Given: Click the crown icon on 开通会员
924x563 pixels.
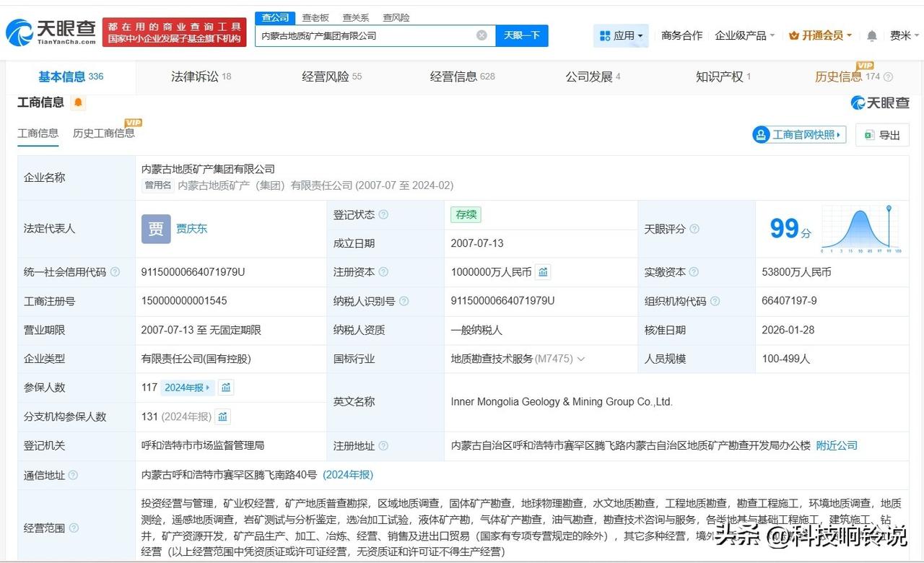Looking at the screenshot, I should point(793,35).
